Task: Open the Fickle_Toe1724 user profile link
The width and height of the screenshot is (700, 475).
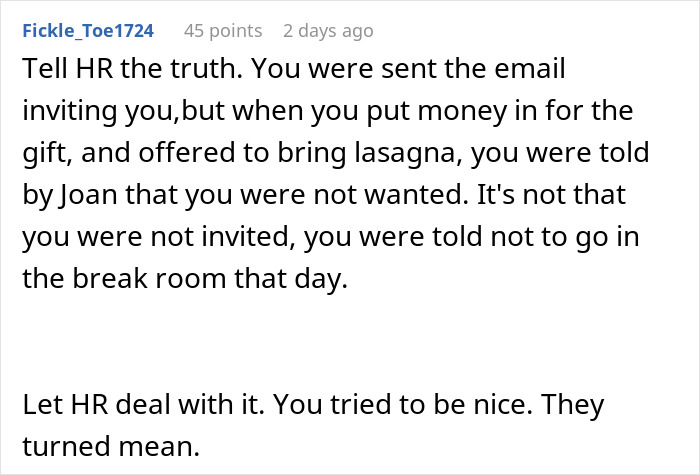Action: [x=88, y=31]
